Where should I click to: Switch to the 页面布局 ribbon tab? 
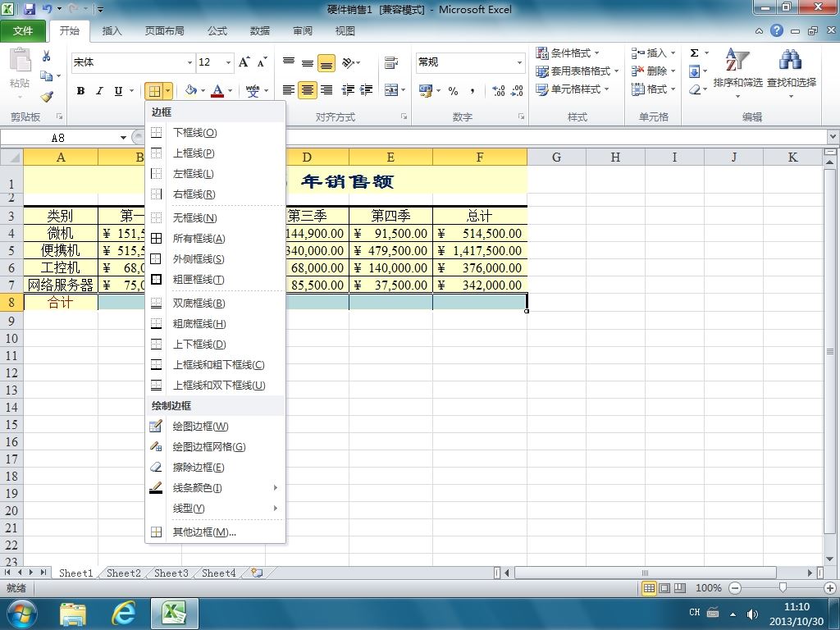(x=164, y=30)
